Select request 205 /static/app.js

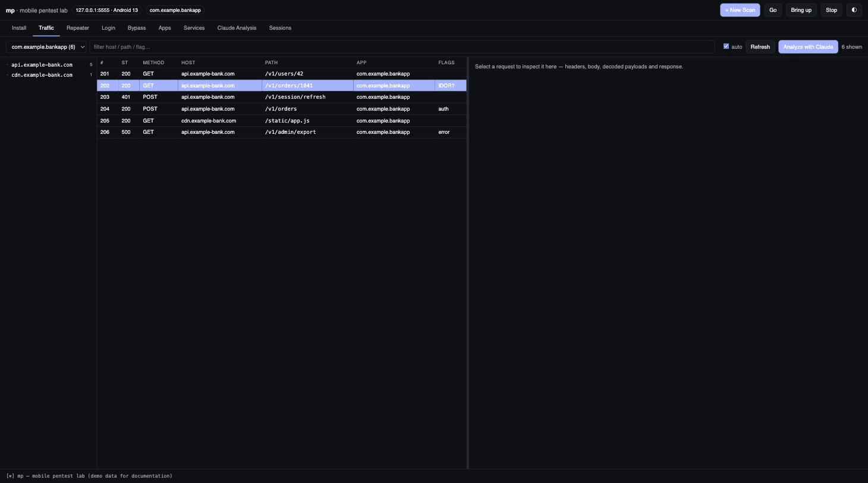282,121
